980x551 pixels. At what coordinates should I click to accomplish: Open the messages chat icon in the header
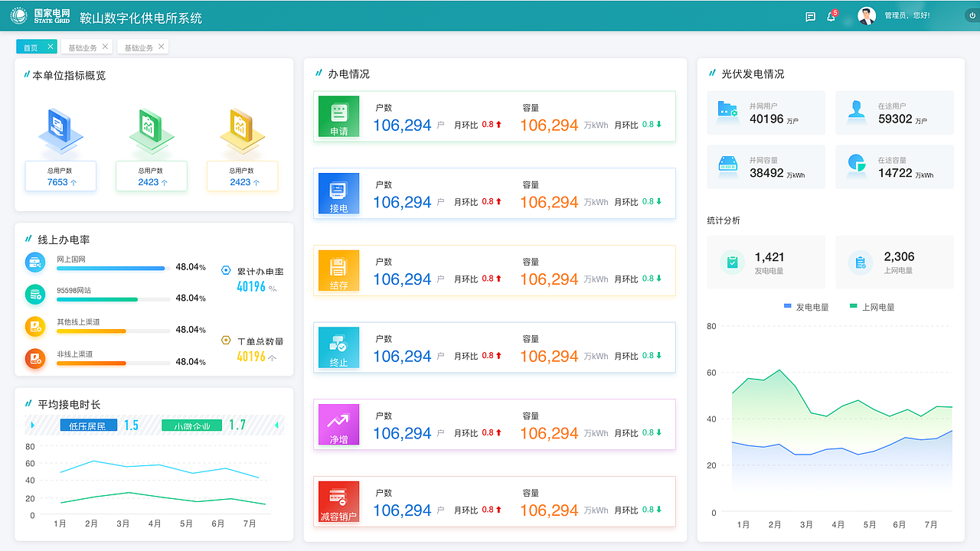(810, 16)
